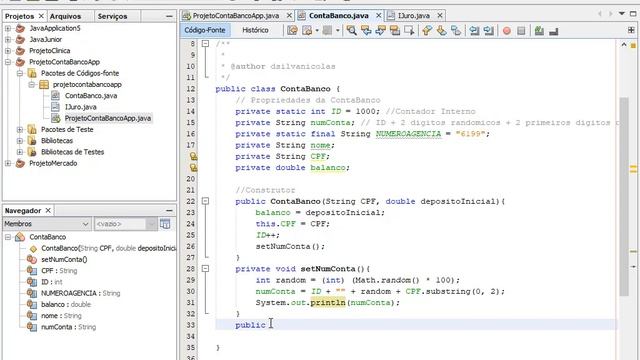This screenshot has width=640, height=360.
Task: Click the Comment lines icon
Action: pos(539,31)
